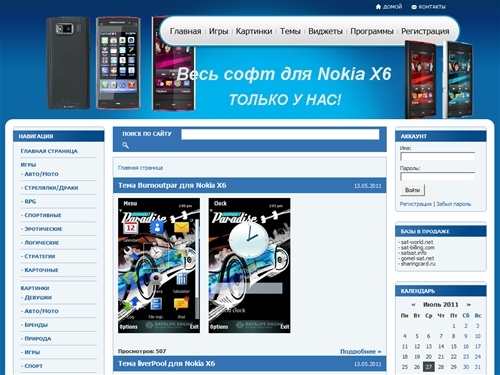Click the Пароль password field
Image resolution: width=500 pixels, height=375 pixels.
point(437,176)
